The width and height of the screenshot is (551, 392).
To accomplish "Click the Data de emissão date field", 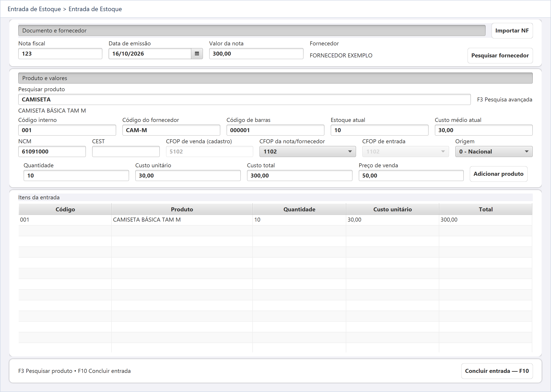I will click(150, 54).
